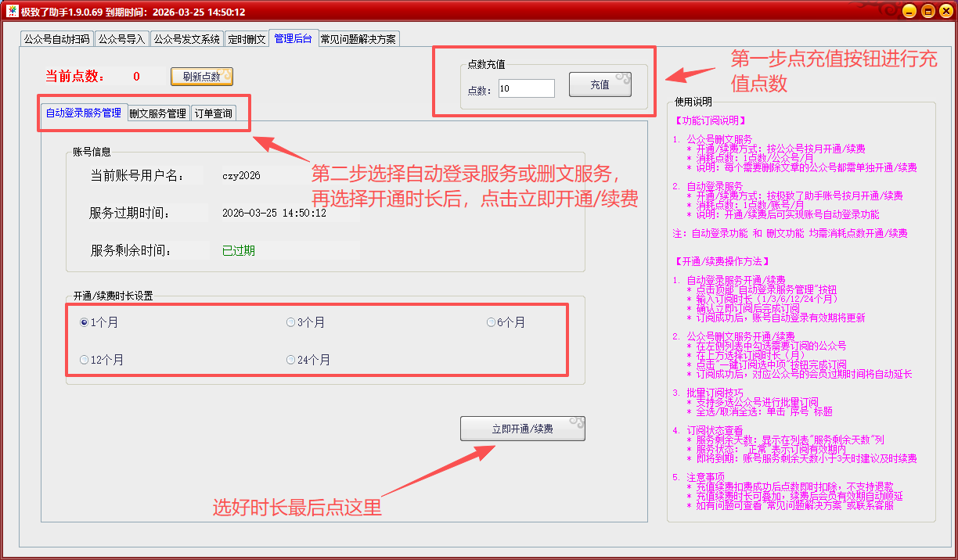Switch to the 公众号导入 tab
This screenshot has height=560, width=958.
122,39
